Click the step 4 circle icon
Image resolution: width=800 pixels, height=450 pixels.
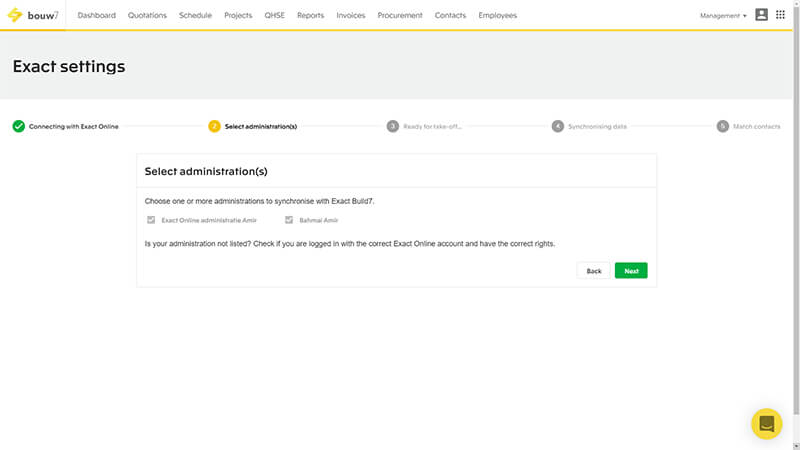[558, 126]
